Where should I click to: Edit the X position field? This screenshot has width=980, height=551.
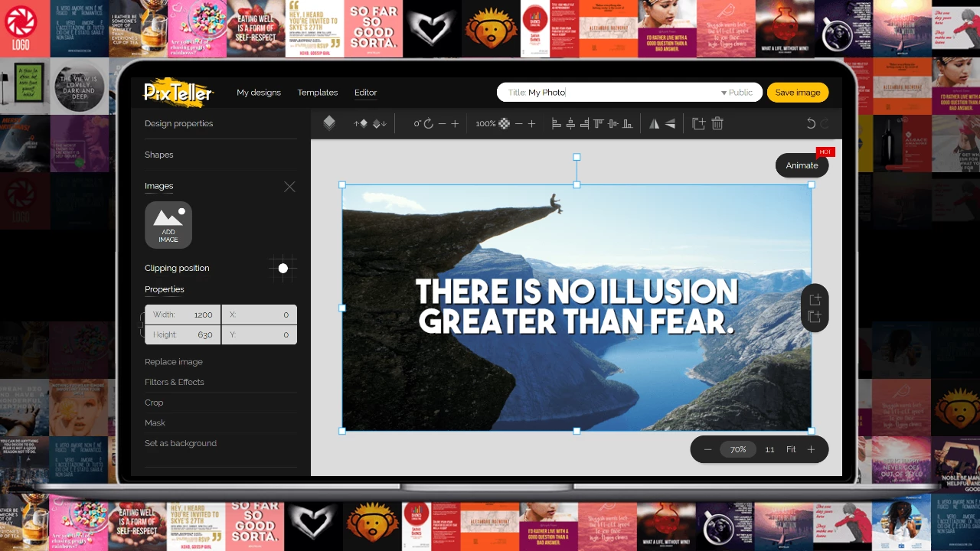click(260, 315)
